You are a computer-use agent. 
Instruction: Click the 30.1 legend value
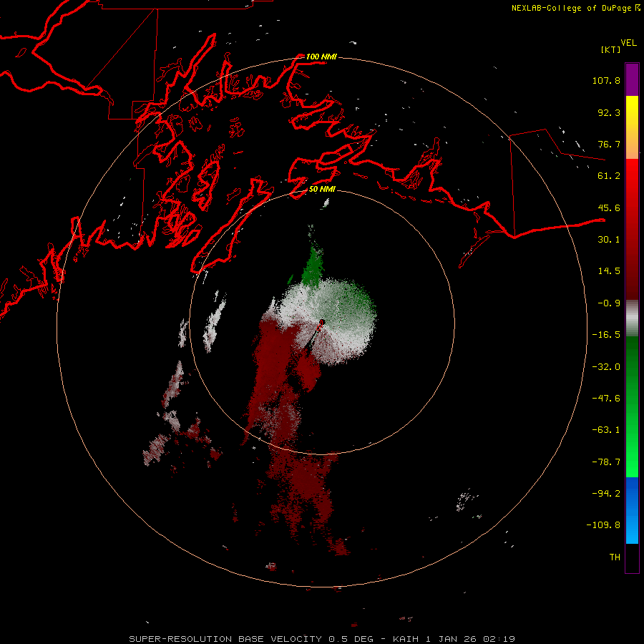(x=609, y=240)
